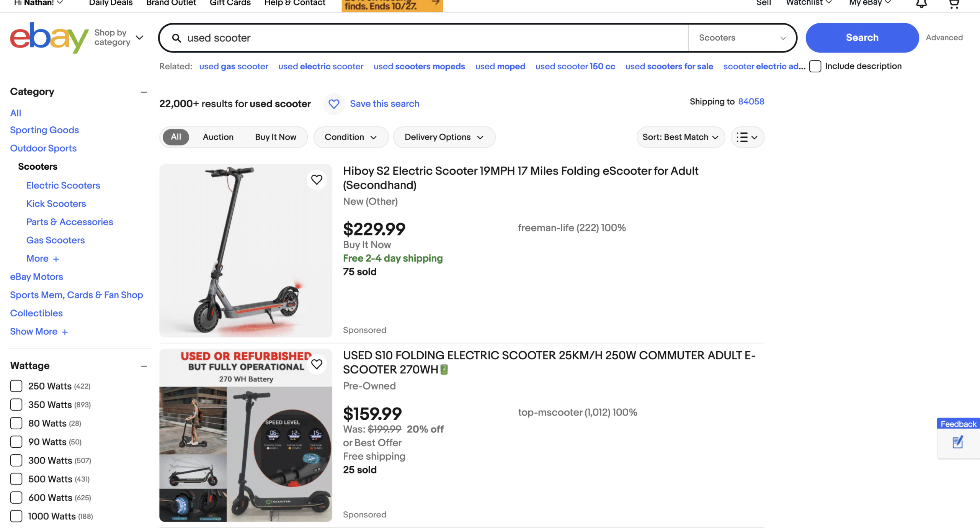Expand More under Gas Scooters
This screenshot has width=980, height=532.
[x=42, y=259]
